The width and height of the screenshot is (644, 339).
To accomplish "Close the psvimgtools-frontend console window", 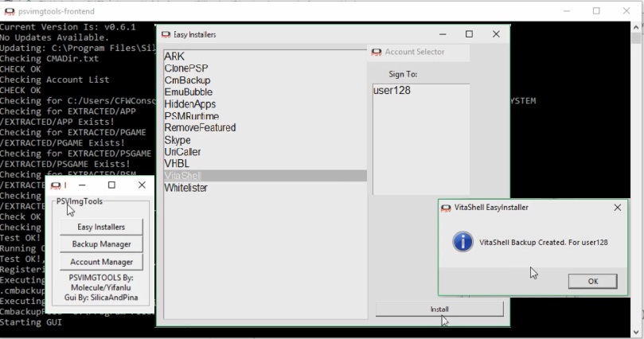I will (626, 11).
